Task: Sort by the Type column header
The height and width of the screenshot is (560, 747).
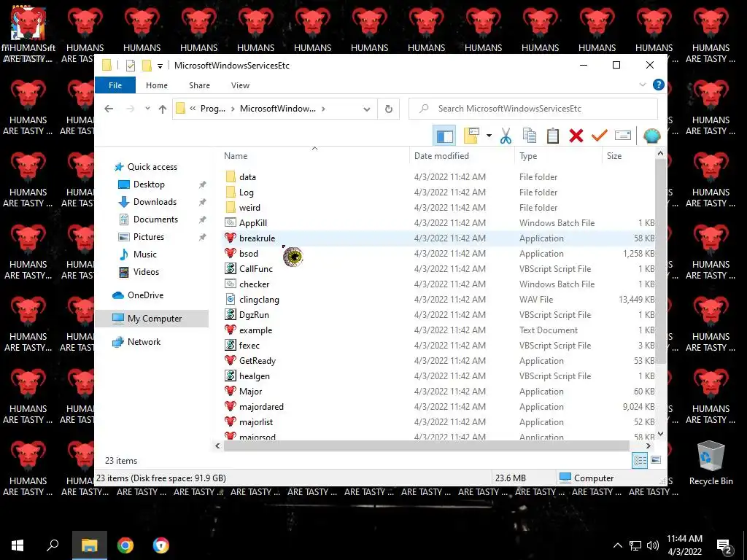Action: (x=558, y=156)
